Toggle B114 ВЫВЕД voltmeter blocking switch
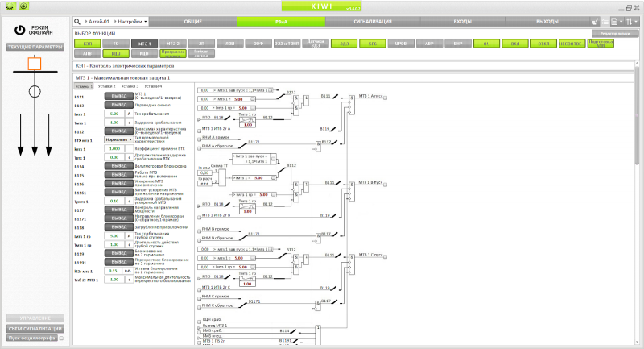 pos(119,166)
